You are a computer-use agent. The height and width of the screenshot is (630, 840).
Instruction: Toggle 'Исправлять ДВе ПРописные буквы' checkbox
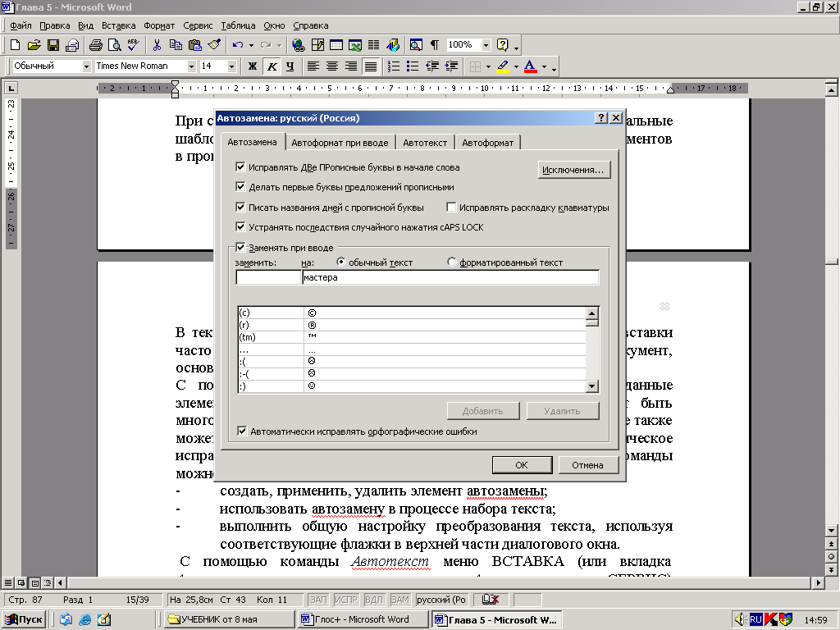(240, 167)
